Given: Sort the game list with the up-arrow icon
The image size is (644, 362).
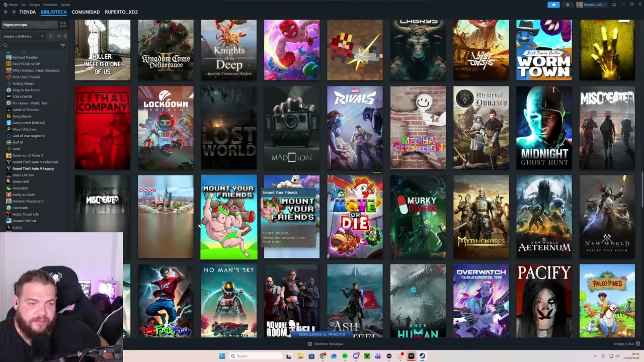Looking at the screenshot, I should (50, 36).
